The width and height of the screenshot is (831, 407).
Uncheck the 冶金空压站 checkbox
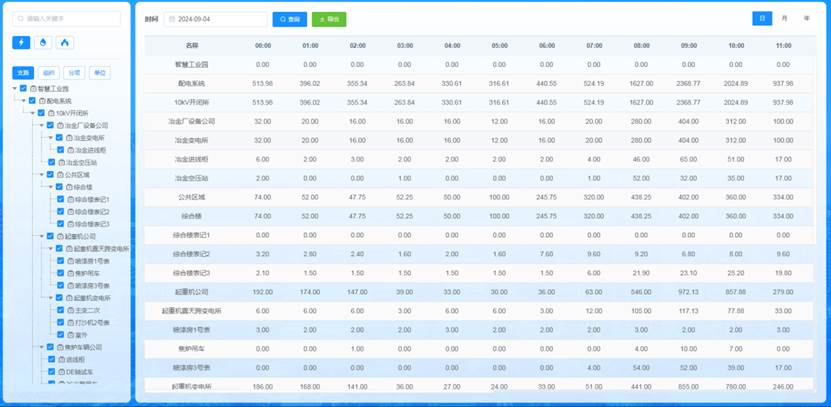click(51, 162)
